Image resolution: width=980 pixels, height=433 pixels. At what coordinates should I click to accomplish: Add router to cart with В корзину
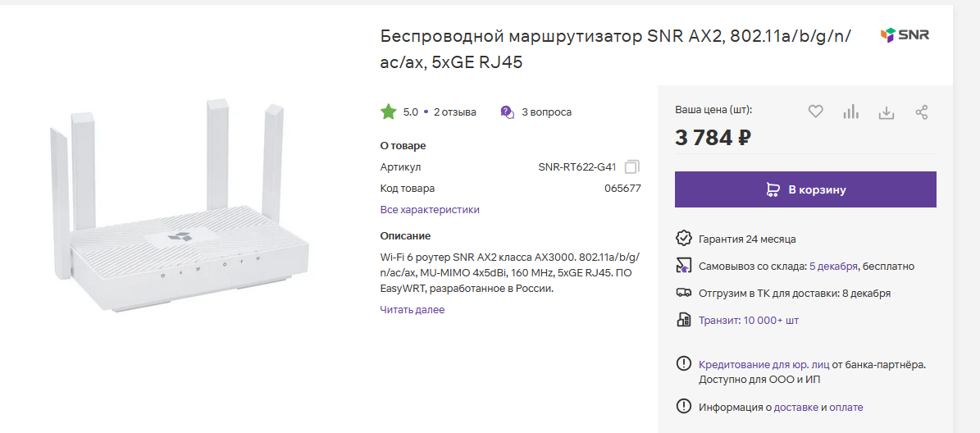point(805,189)
